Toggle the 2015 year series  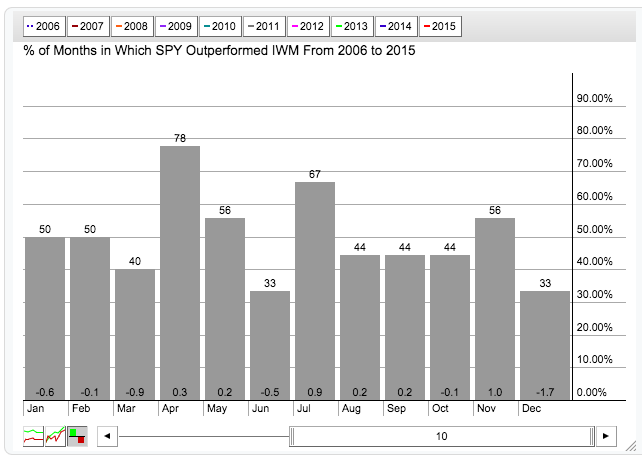tap(440, 27)
